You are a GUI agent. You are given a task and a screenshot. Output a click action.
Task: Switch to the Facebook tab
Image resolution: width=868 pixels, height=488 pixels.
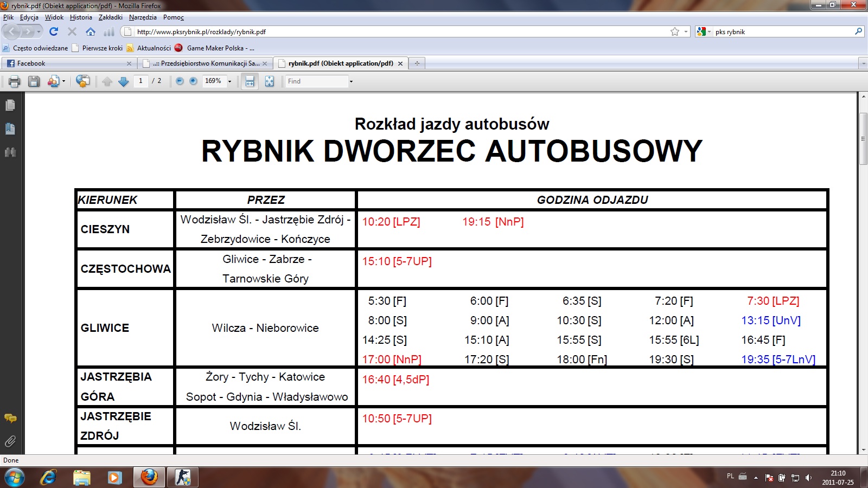31,63
